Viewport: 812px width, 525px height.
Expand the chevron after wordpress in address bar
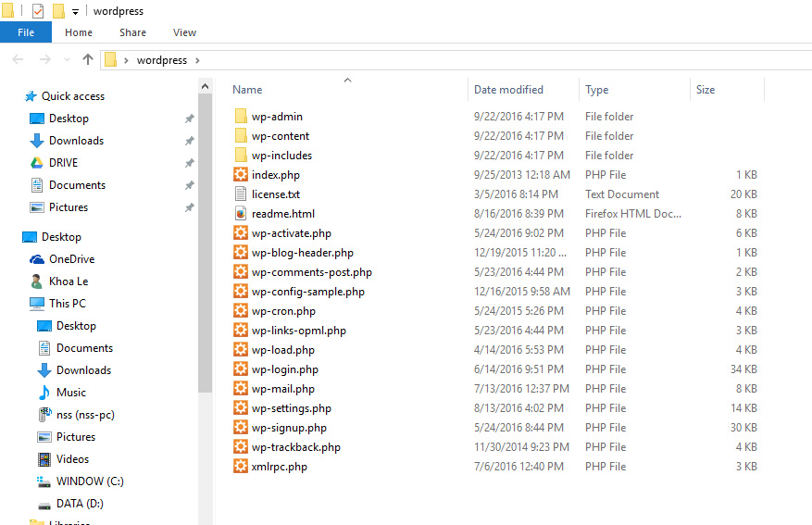point(196,60)
